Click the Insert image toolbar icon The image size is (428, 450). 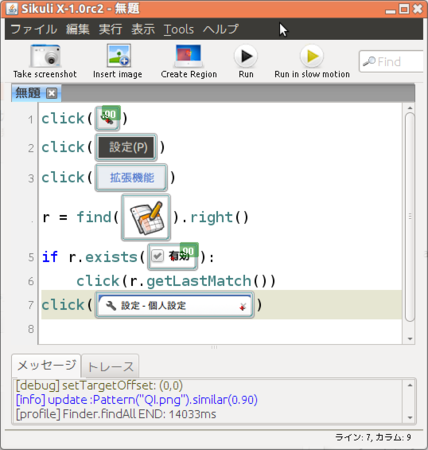click(118, 56)
